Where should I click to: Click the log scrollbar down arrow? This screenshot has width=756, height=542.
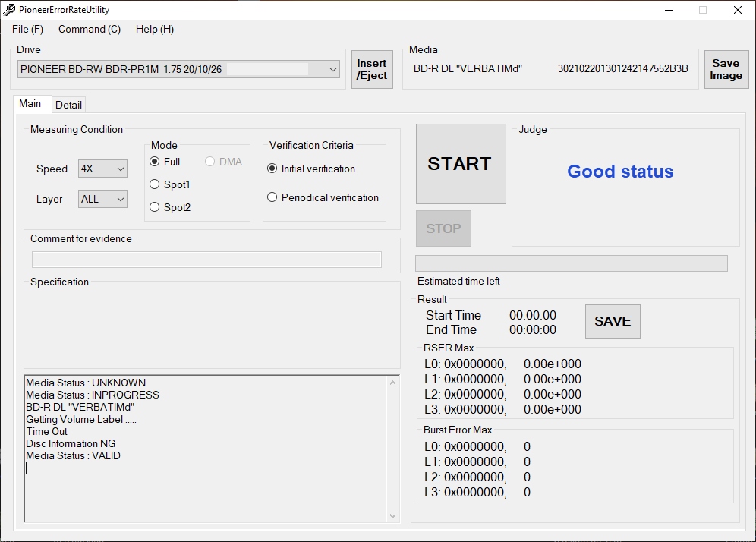pyautogui.click(x=392, y=515)
